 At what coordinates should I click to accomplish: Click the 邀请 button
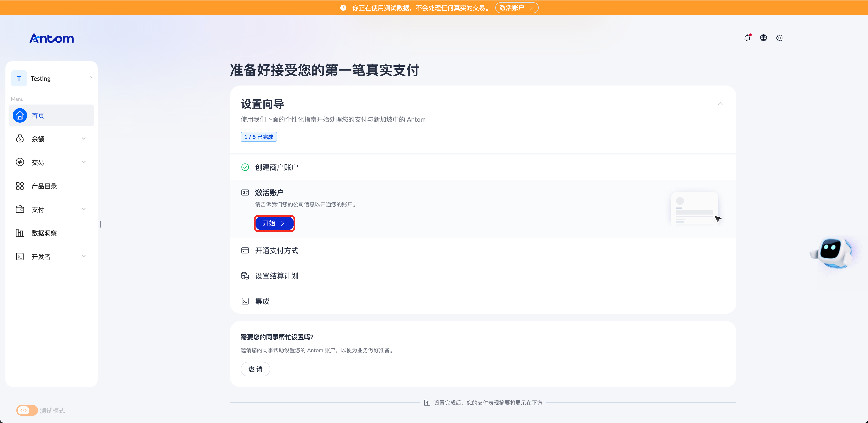(255, 369)
